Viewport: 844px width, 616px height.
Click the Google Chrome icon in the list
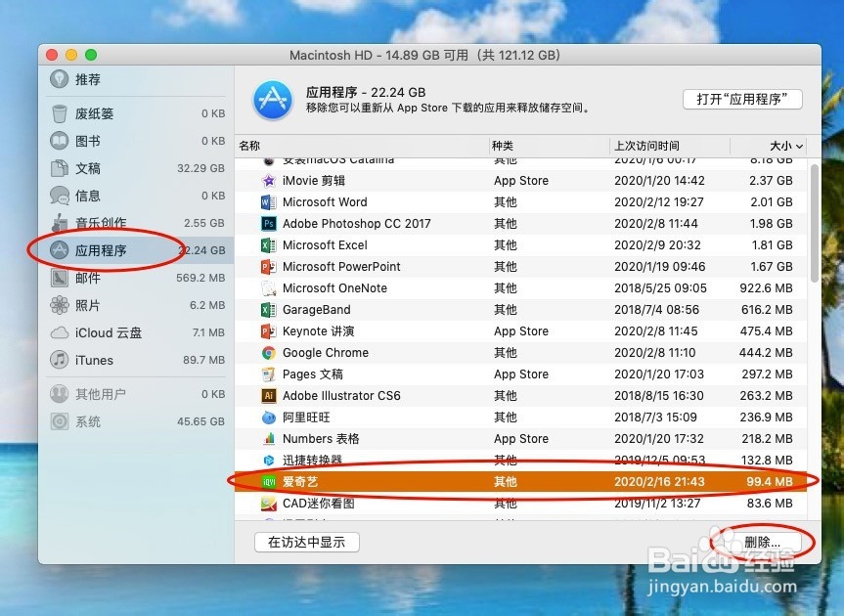[x=269, y=352]
